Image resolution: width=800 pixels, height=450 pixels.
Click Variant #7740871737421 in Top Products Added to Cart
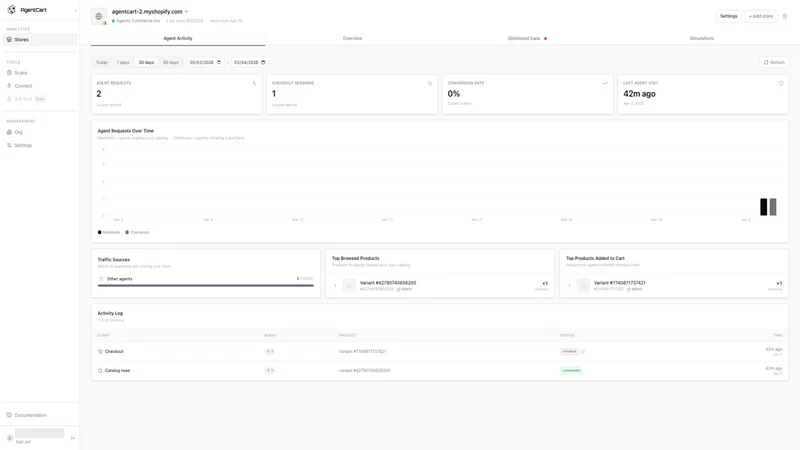tap(619, 283)
